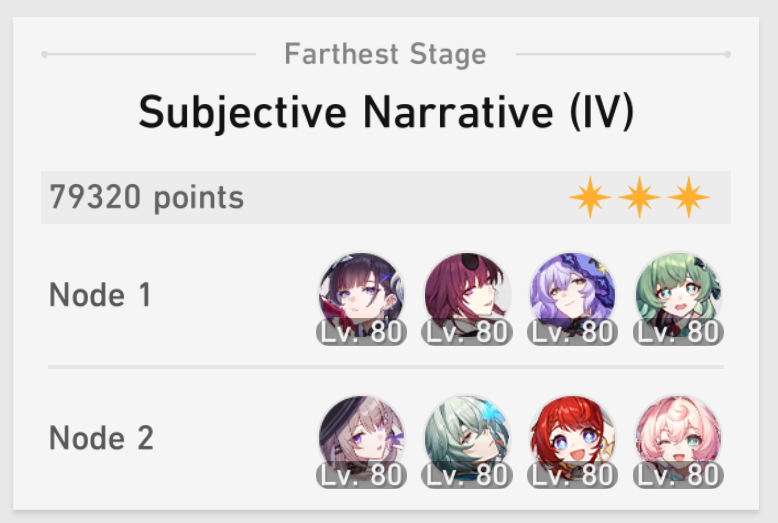Screen dimensions: 778x523
Task: Select the Node 2 row label
Action: pyautogui.click(x=101, y=438)
